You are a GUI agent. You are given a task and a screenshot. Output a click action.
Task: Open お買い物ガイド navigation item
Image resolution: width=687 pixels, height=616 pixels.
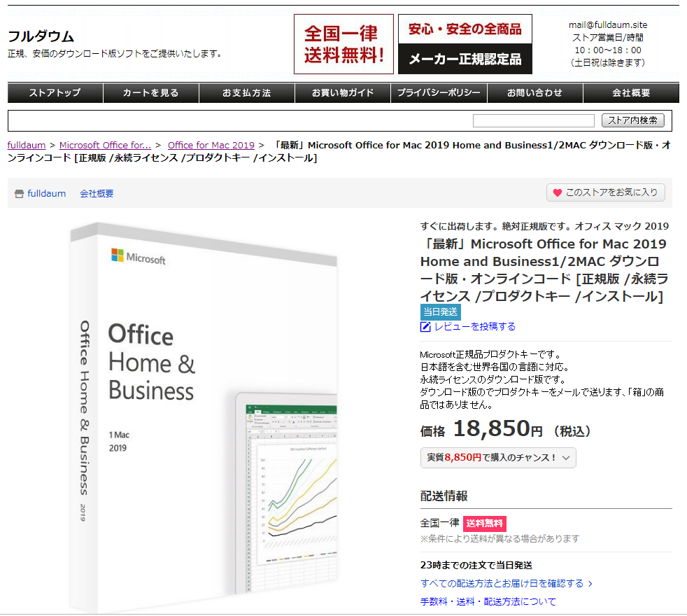(x=343, y=92)
